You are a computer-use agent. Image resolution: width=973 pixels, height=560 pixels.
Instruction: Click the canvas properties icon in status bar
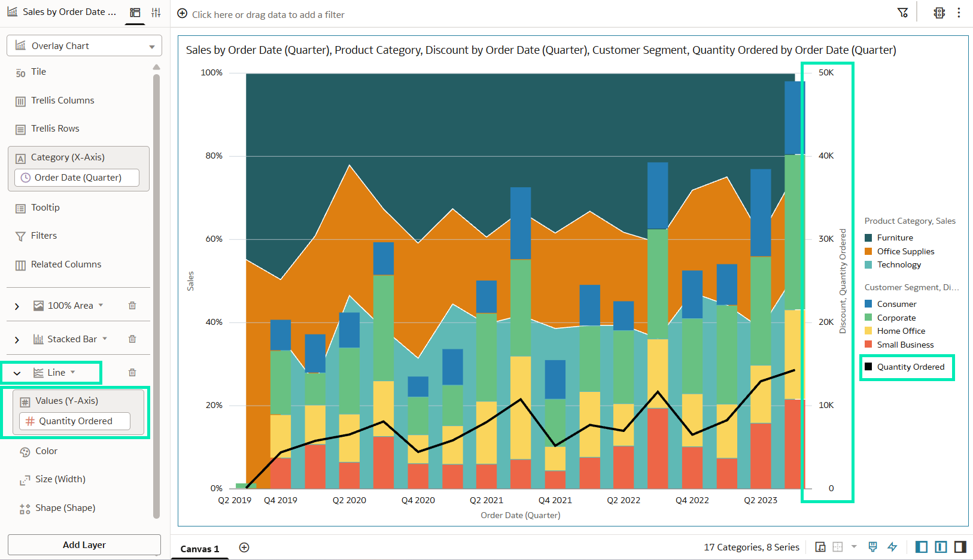point(820,547)
